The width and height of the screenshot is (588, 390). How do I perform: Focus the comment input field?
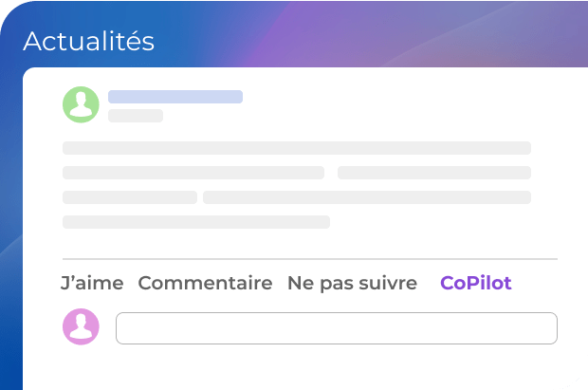pos(336,328)
